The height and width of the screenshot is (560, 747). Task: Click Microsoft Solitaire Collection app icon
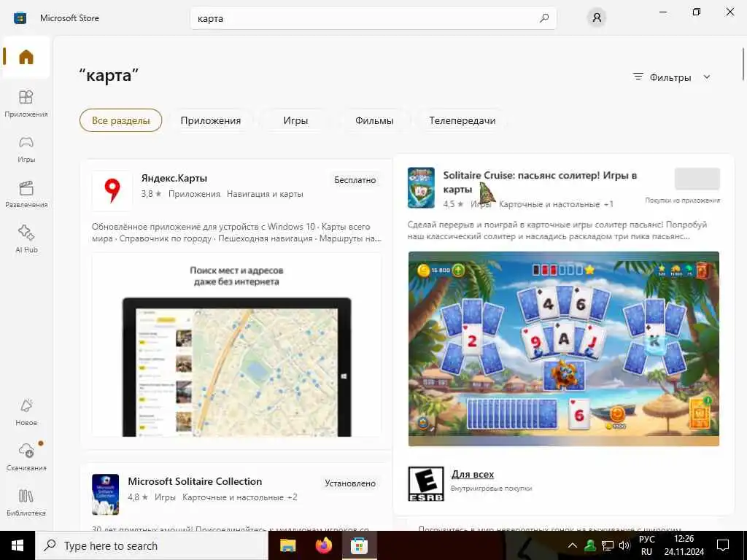pyautogui.click(x=105, y=494)
